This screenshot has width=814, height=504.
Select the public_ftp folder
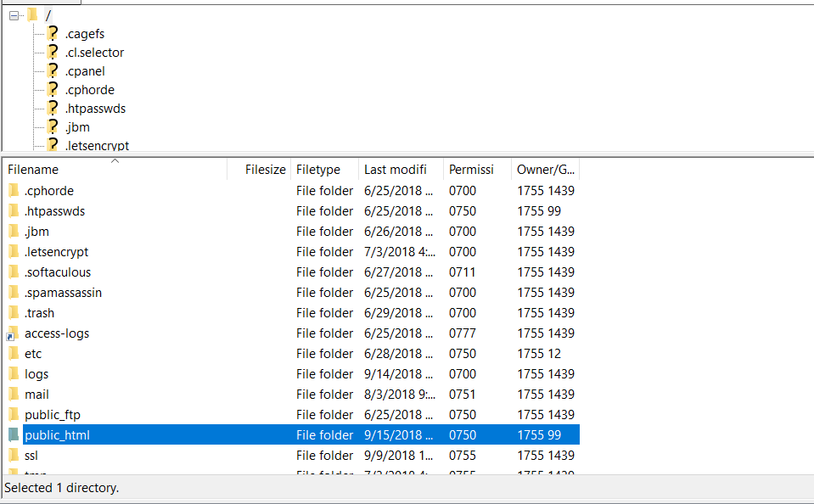pos(53,415)
